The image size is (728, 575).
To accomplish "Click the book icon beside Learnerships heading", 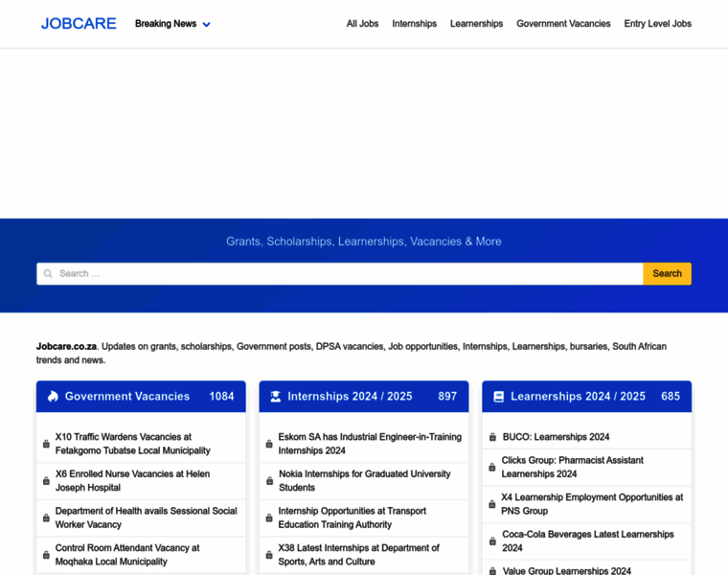I will click(499, 397).
